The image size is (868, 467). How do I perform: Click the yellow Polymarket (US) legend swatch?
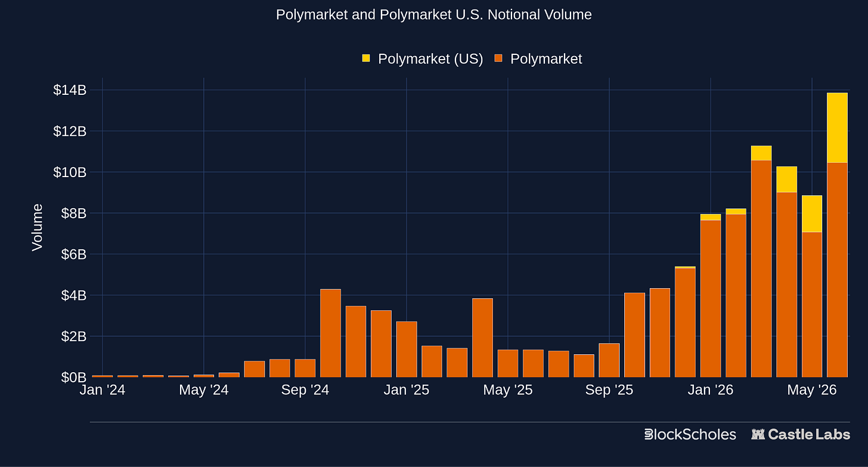(366, 58)
